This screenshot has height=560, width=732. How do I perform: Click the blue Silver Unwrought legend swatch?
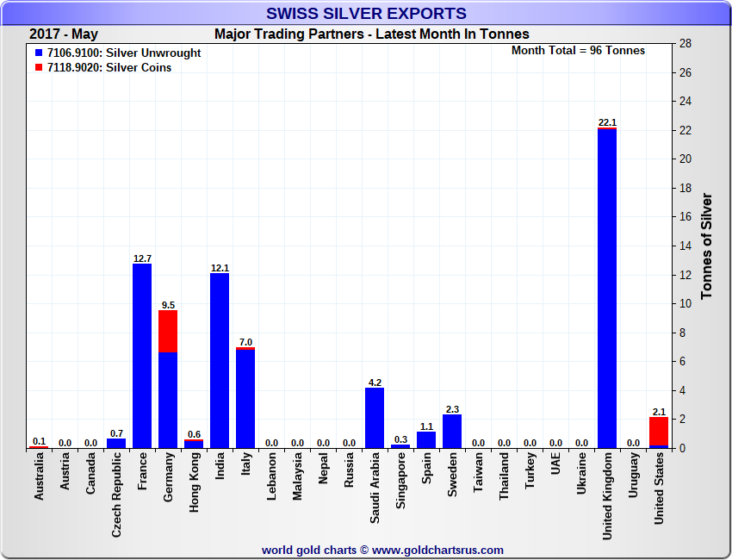(39, 53)
